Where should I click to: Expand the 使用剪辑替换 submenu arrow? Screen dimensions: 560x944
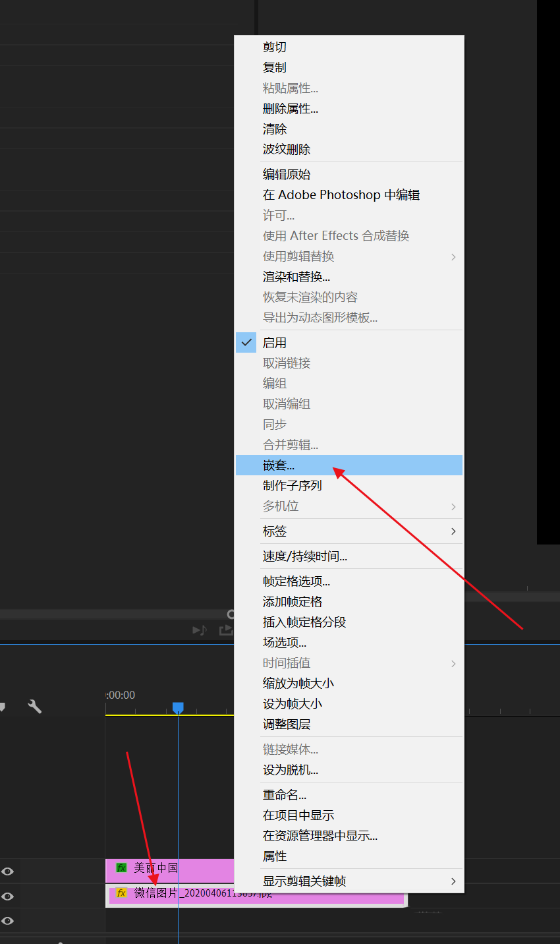[x=453, y=256]
